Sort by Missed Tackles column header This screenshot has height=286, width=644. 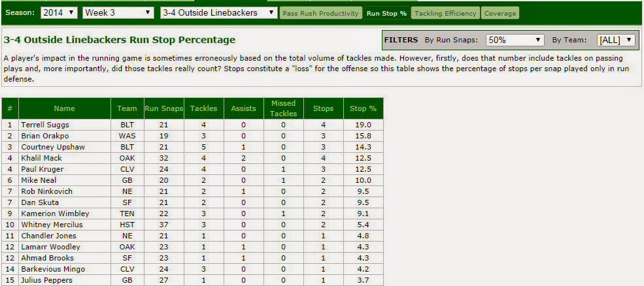[283, 108]
